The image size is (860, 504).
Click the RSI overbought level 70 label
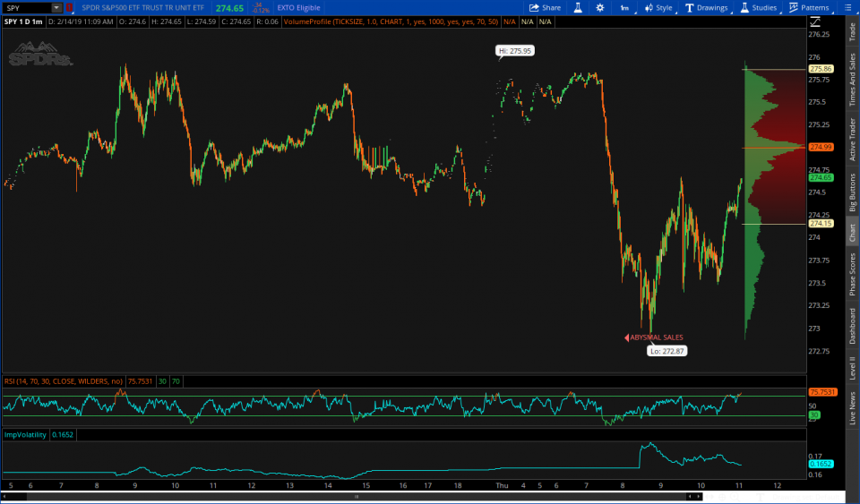click(176, 381)
